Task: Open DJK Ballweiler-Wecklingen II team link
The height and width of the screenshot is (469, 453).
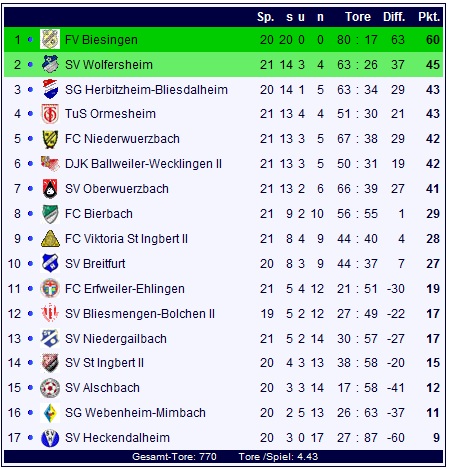Action: [x=143, y=164]
